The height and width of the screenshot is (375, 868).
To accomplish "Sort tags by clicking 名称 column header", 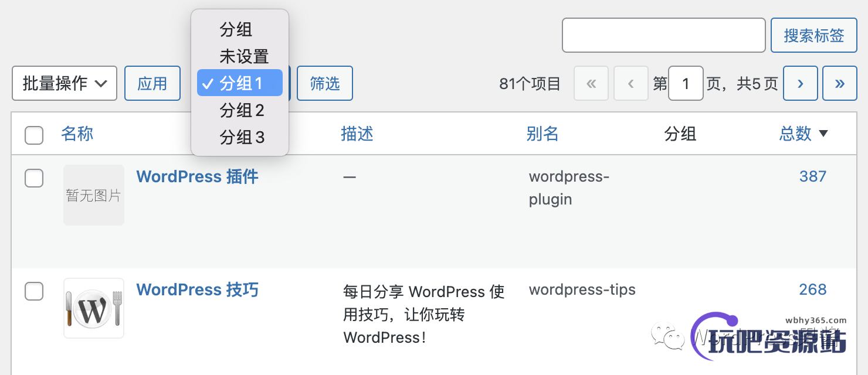I will 77,134.
